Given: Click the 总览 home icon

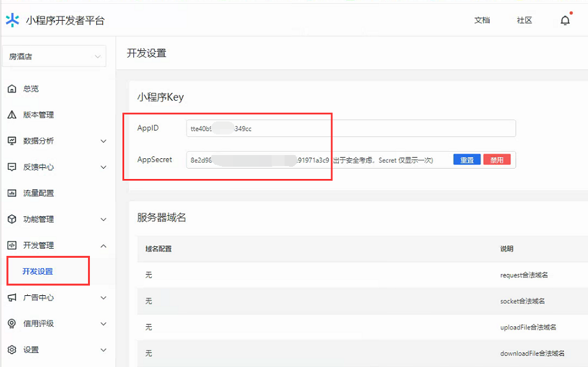Looking at the screenshot, I should coord(12,89).
